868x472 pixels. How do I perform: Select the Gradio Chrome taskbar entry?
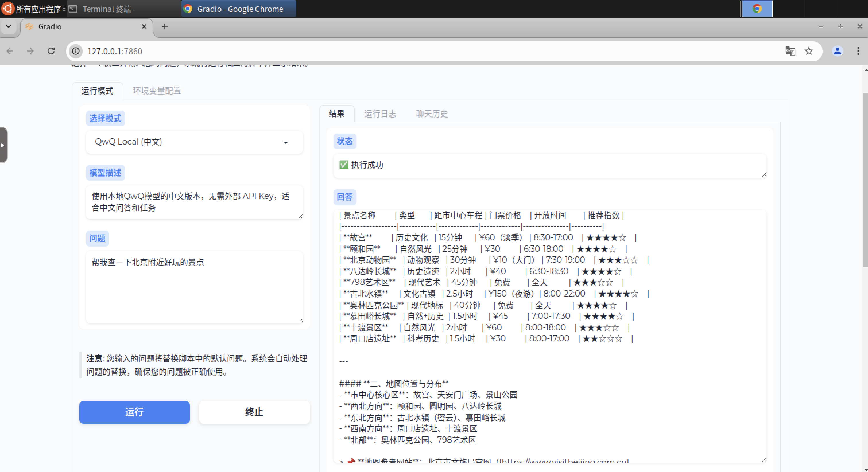(239, 9)
